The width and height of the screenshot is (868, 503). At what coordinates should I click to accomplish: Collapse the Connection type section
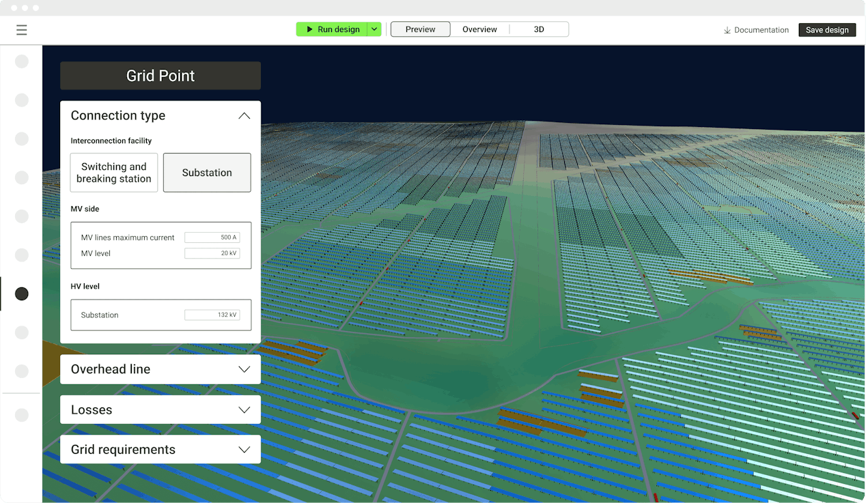coord(244,116)
